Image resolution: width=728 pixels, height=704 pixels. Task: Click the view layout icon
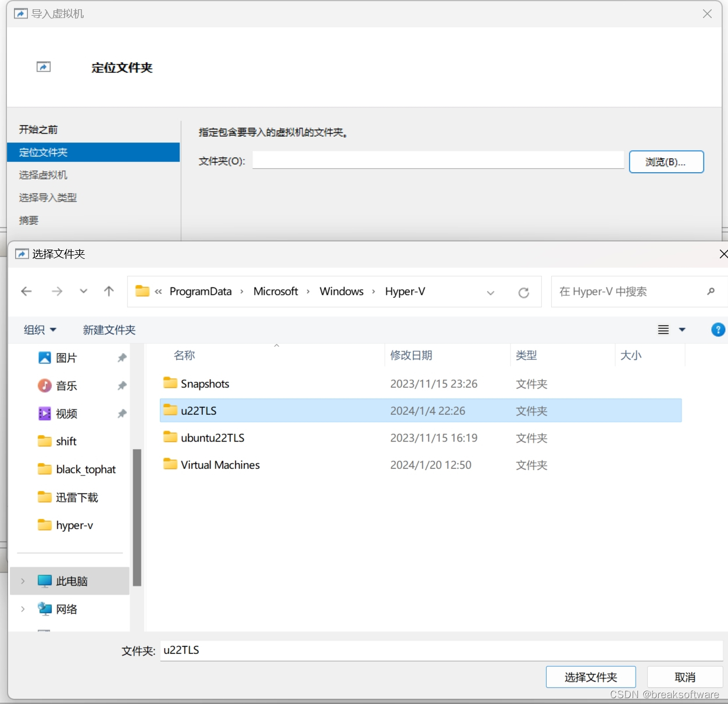663,330
